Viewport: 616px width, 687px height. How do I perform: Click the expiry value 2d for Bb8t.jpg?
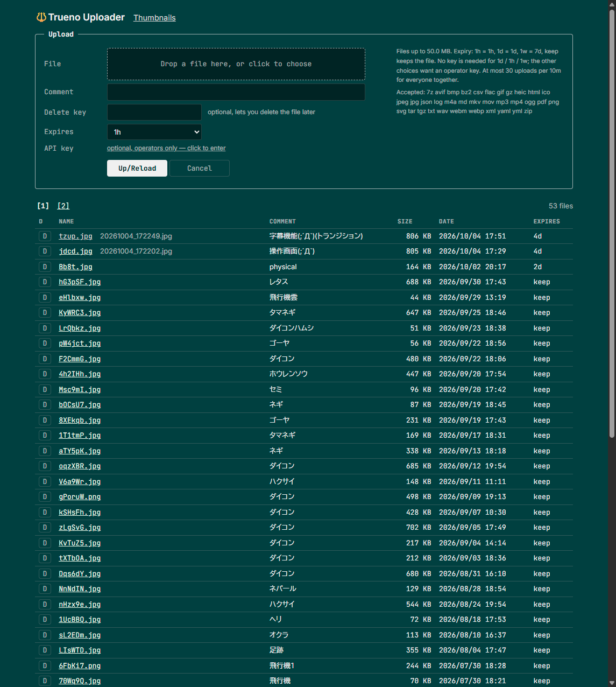coord(538,267)
